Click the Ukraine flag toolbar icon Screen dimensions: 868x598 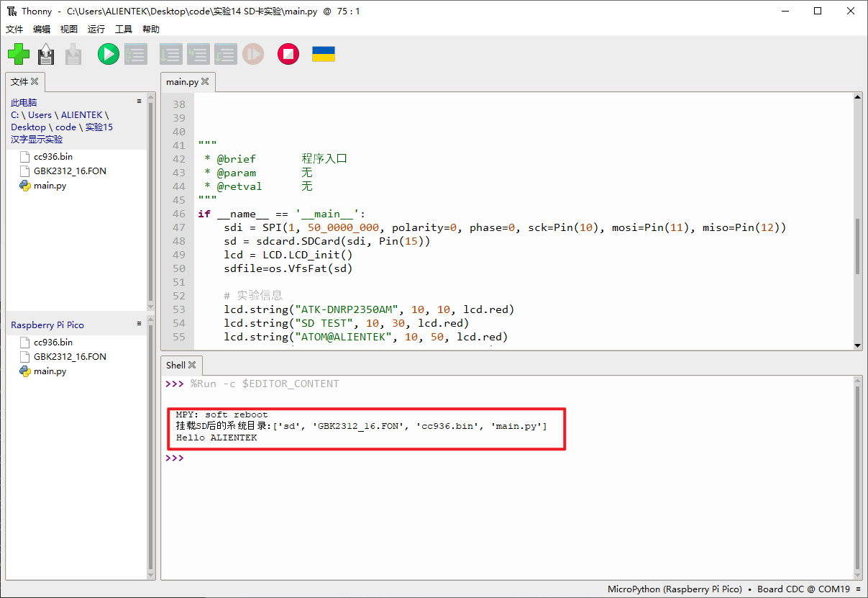324,54
